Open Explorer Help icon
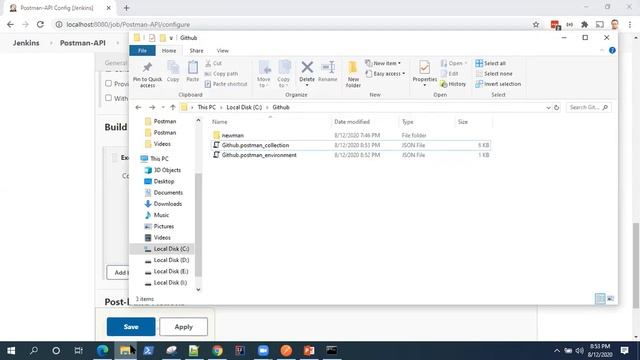The image size is (640, 360). tap(612, 50)
